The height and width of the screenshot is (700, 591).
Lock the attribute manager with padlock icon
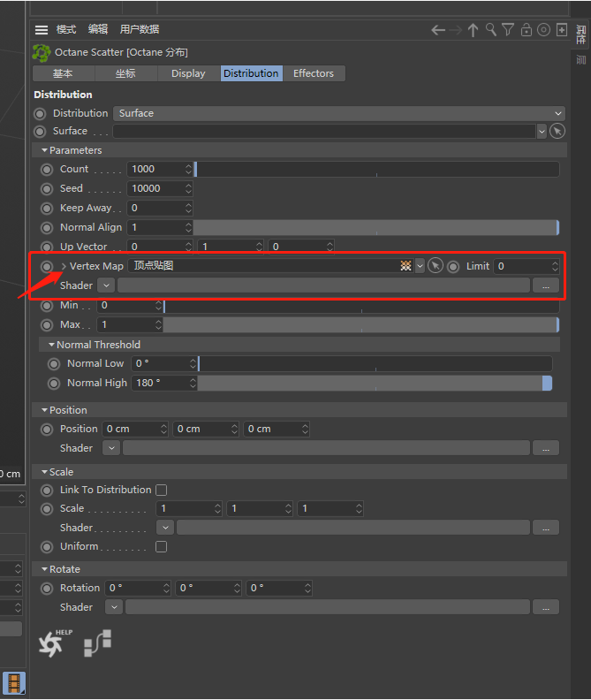(x=527, y=30)
